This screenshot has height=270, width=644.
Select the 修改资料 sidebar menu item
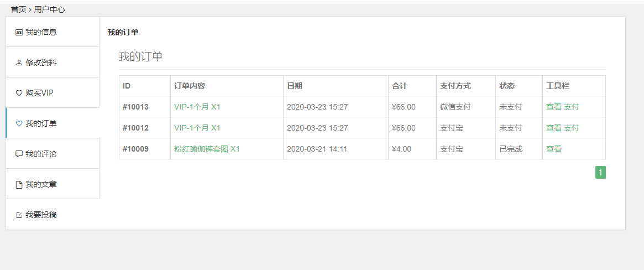coord(41,63)
